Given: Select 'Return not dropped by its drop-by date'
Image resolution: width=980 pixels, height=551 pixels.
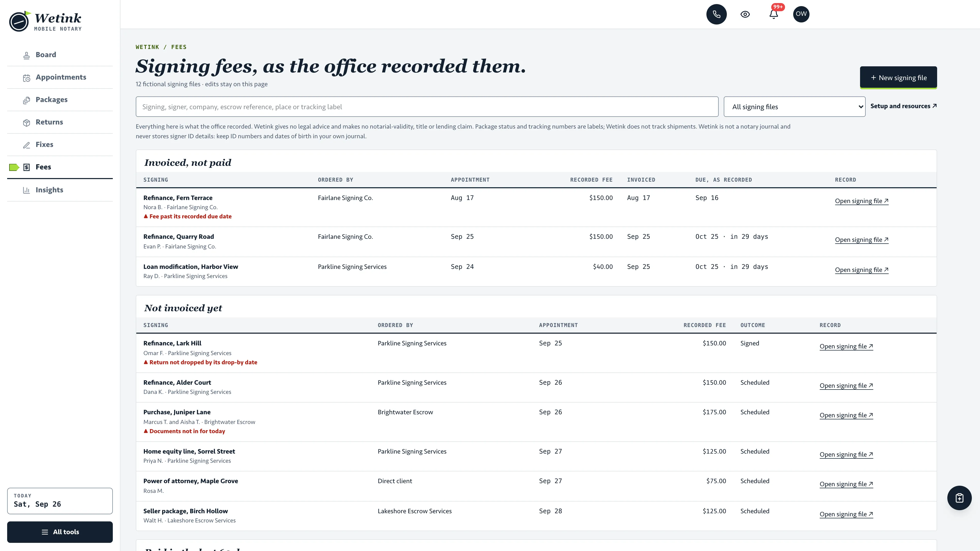Looking at the screenshot, I should pyautogui.click(x=203, y=362).
